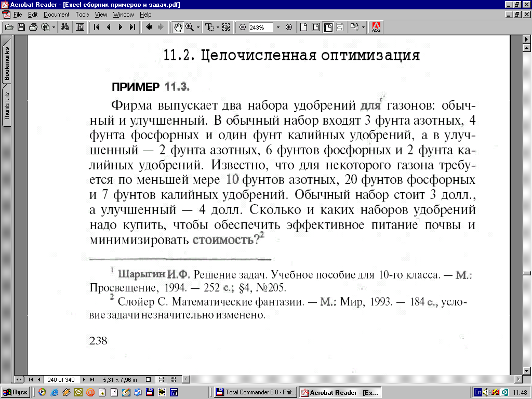532x399 pixels.
Task: Set Fit Width page view
Action: [x=328, y=27]
